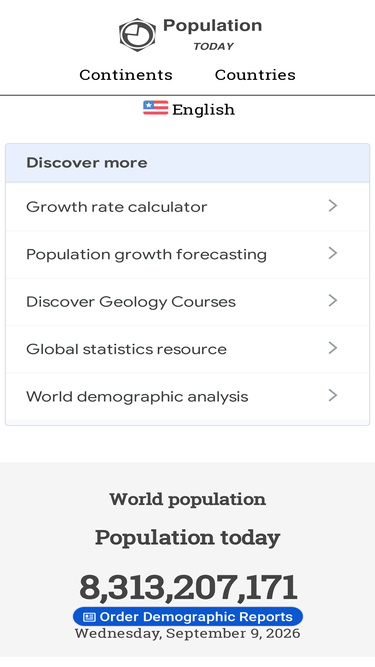Viewport: 375px width, 667px height.
Task: Click chevron beside Population growth forecasting
Action: [333, 253]
